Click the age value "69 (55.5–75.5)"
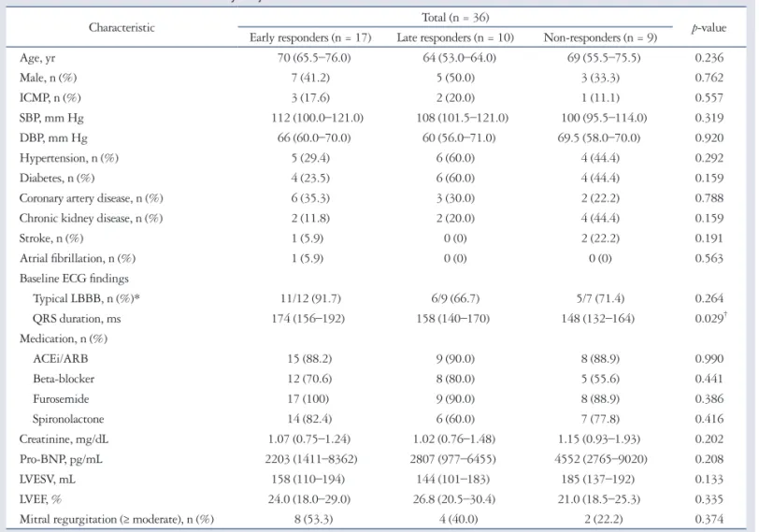Screen dimensions: 759x532 (604, 58)
